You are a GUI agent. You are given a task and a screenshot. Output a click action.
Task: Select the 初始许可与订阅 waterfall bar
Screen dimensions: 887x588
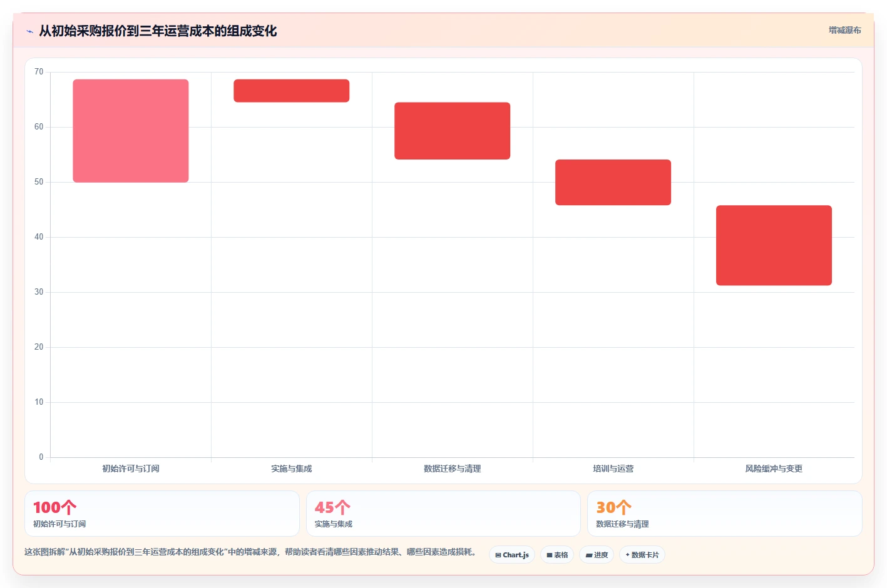(131, 131)
